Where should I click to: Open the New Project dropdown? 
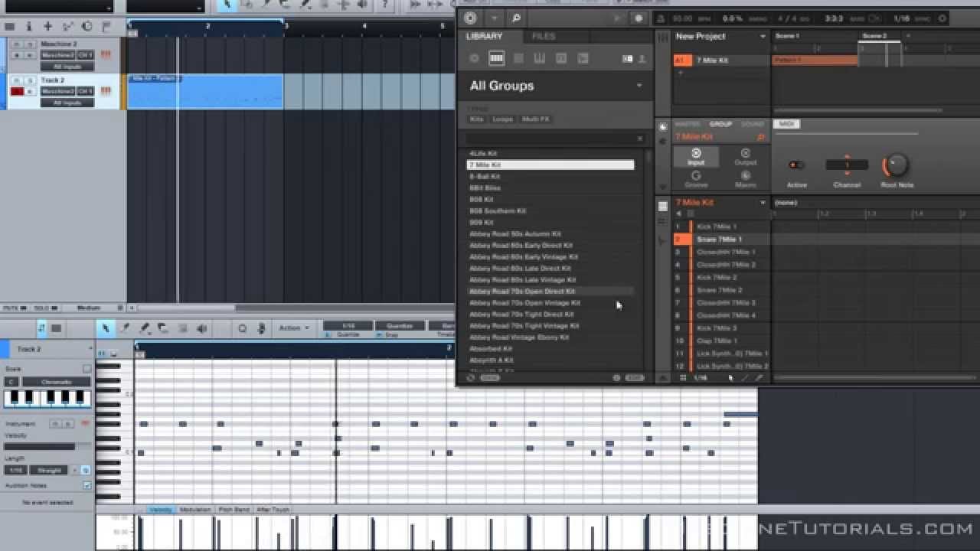tap(763, 37)
